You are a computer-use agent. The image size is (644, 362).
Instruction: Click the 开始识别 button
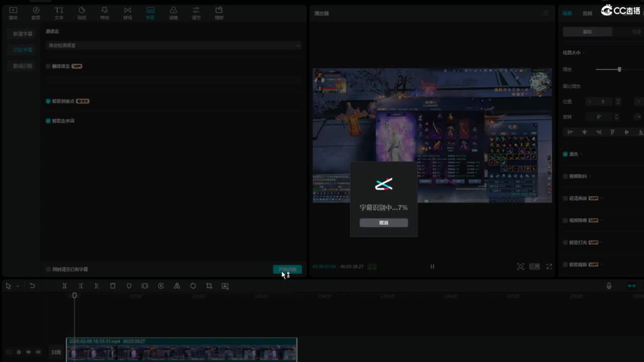tap(287, 269)
